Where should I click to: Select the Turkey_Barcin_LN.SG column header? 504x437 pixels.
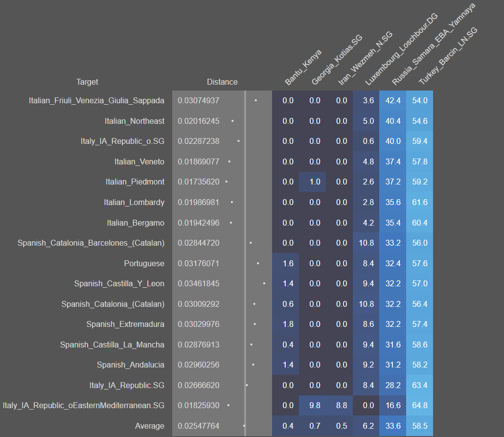point(448,56)
